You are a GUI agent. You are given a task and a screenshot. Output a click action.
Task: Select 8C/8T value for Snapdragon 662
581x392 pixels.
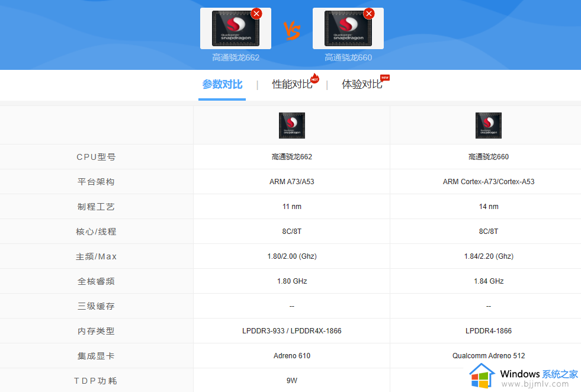[x=292, y=232]
